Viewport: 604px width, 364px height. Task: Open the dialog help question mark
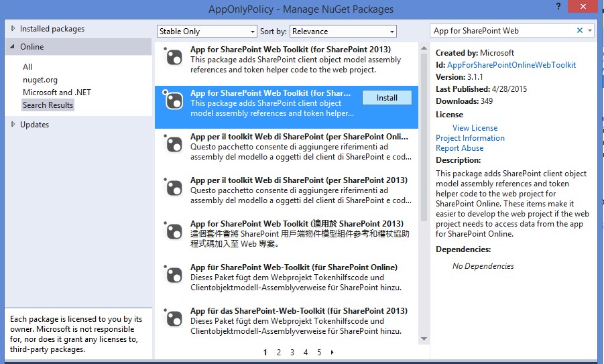click(558, 6)
